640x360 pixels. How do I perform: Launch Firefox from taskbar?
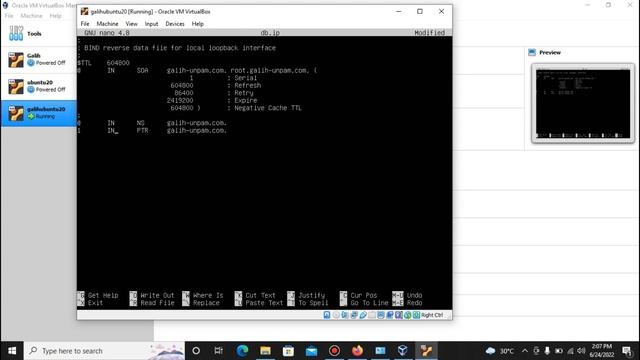pyautogui.click(x=357, y=351)
